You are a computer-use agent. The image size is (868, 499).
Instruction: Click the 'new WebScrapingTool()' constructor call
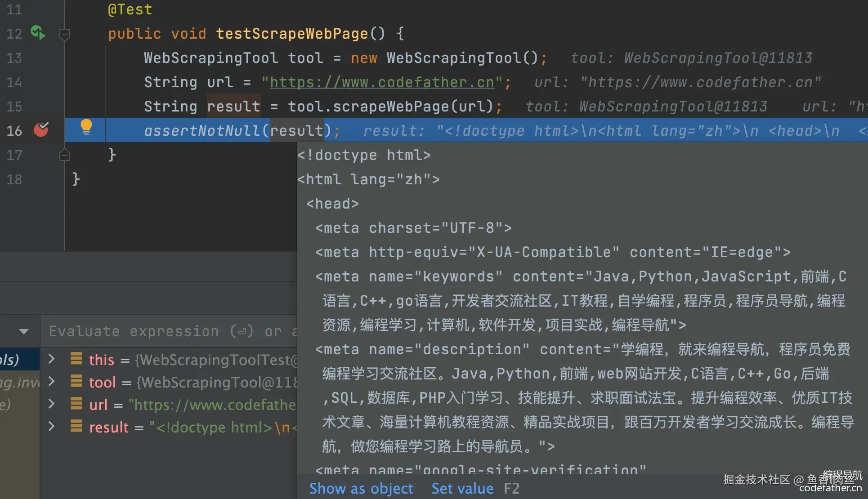coord(444,58)
